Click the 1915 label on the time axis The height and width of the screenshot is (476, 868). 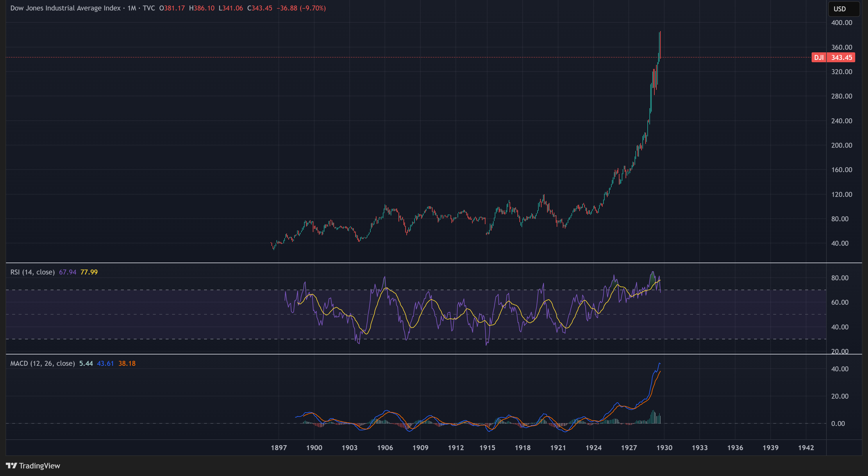[x=487, y=448]
